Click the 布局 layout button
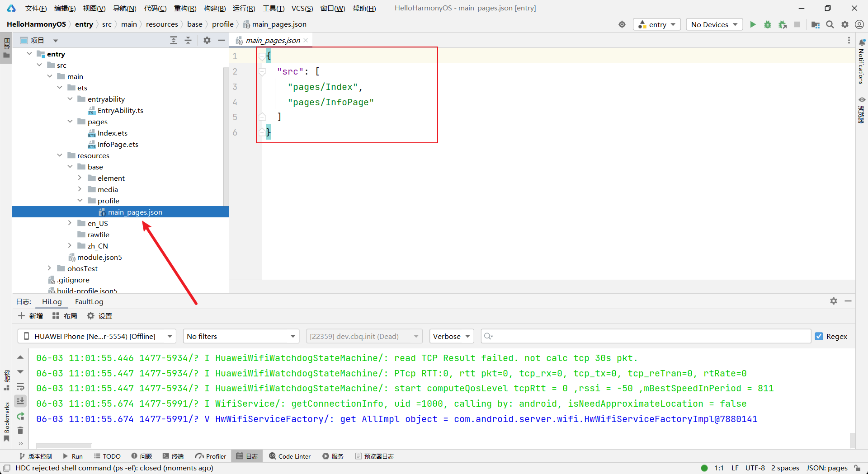 [65, 316]
